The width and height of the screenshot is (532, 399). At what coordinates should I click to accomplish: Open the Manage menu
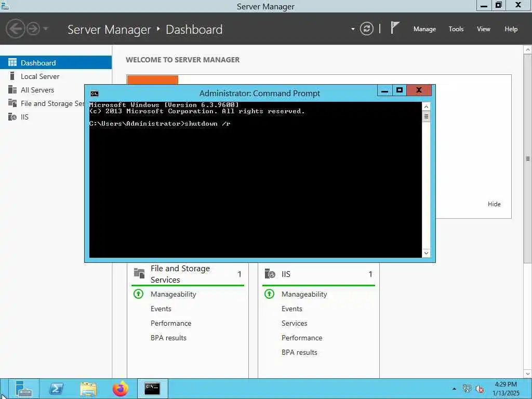[424, 29]
